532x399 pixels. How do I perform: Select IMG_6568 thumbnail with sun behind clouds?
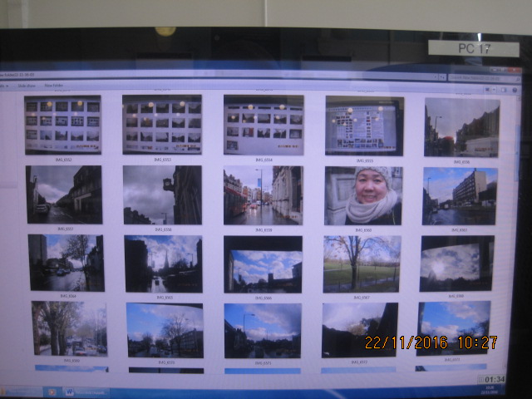point(457,264)
